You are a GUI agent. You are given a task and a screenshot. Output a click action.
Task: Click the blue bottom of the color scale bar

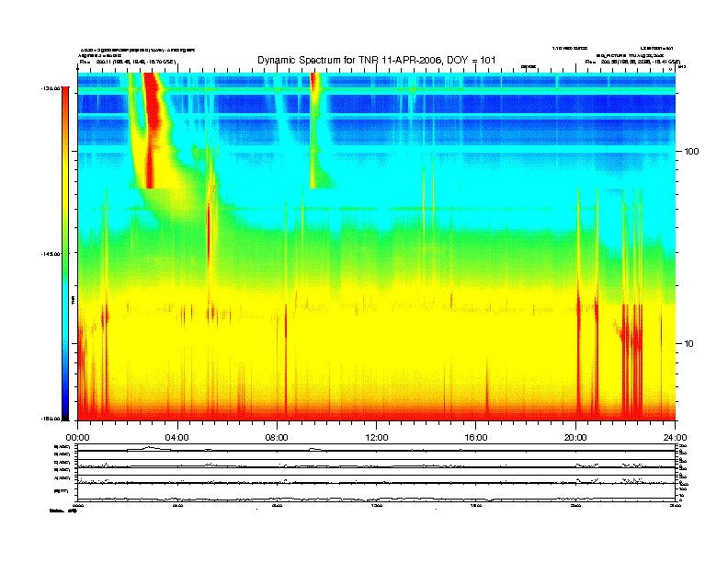click(x=64, y=405)
